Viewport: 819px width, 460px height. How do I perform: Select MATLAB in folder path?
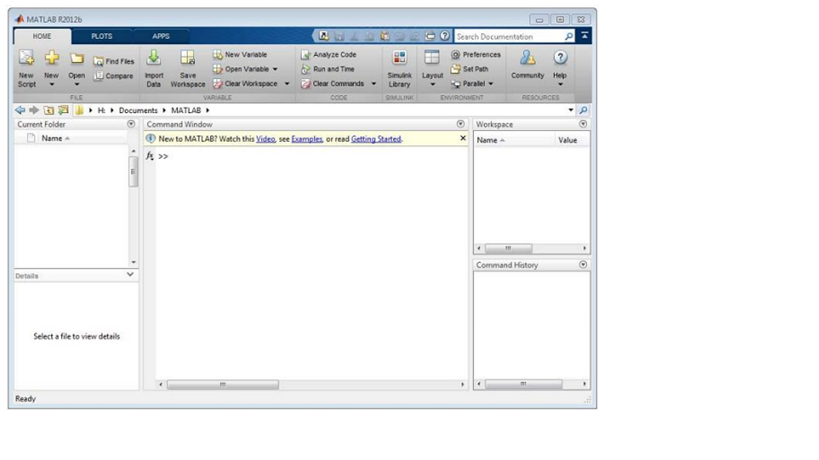186,110
